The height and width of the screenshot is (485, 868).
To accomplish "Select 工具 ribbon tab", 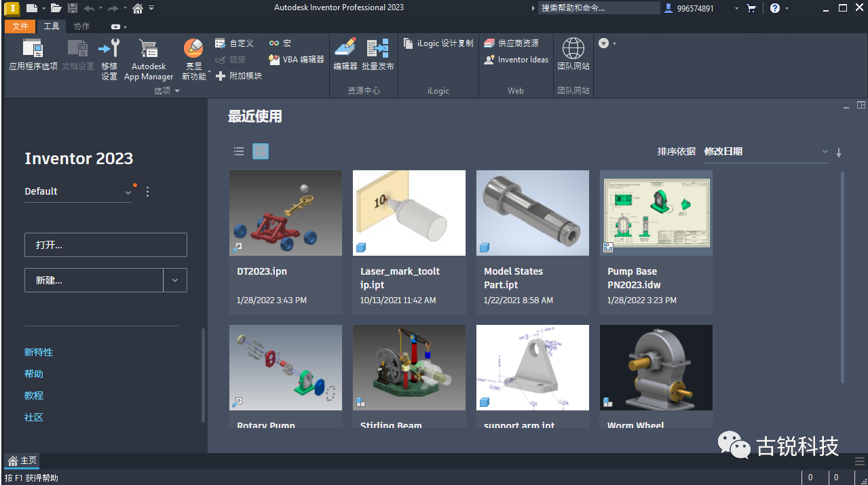I will tap(52, 26).
